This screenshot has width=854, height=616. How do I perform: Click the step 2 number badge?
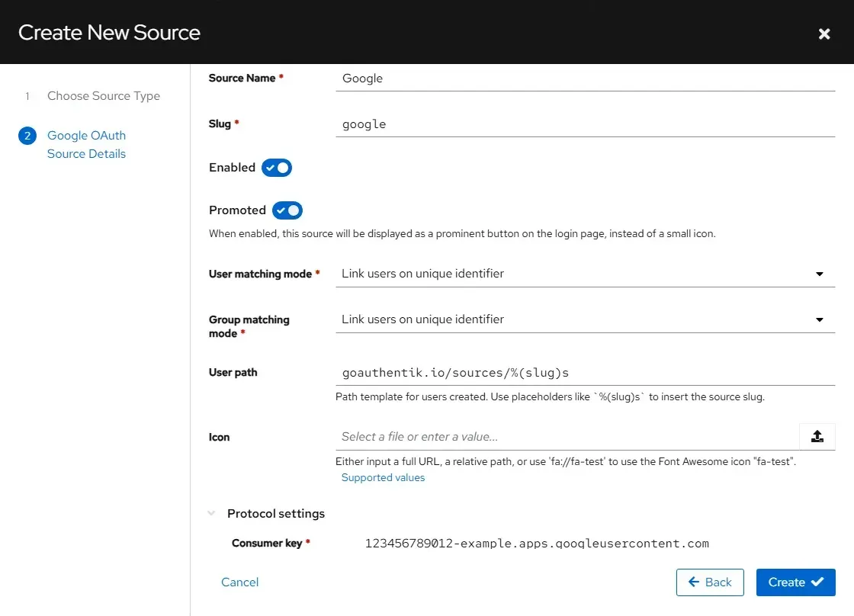[27, 136]
